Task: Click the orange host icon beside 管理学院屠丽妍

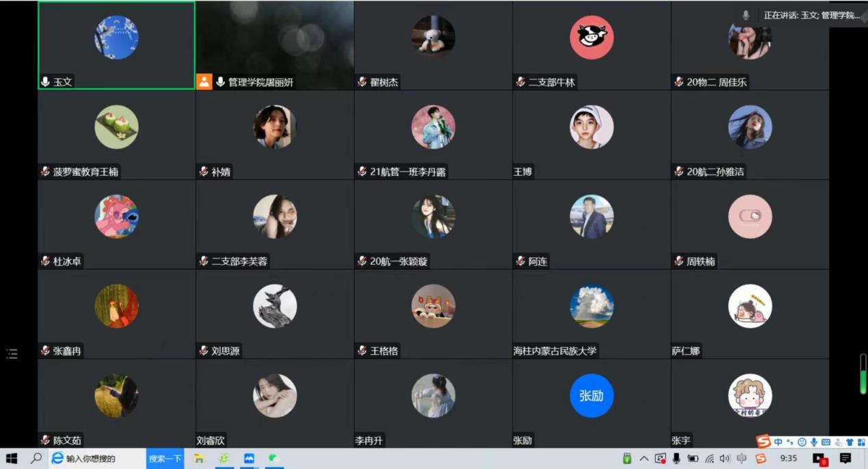Action: (x=204, y=81)
